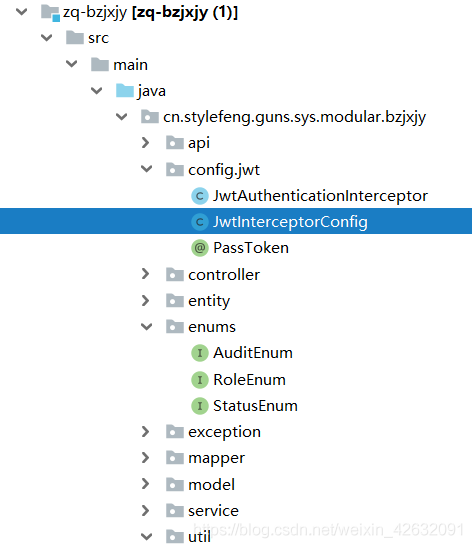This screenshot has height=548, width=472.
Task: Select the model package
Action: 211,485
